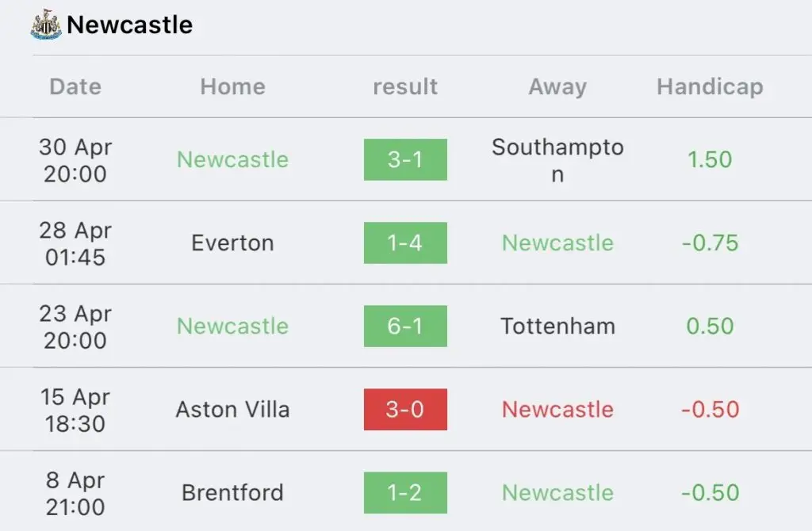The width and height of the screenshot is (812, 531).
Task: Select the Handicap column header
Action: (x=710, y=86)
